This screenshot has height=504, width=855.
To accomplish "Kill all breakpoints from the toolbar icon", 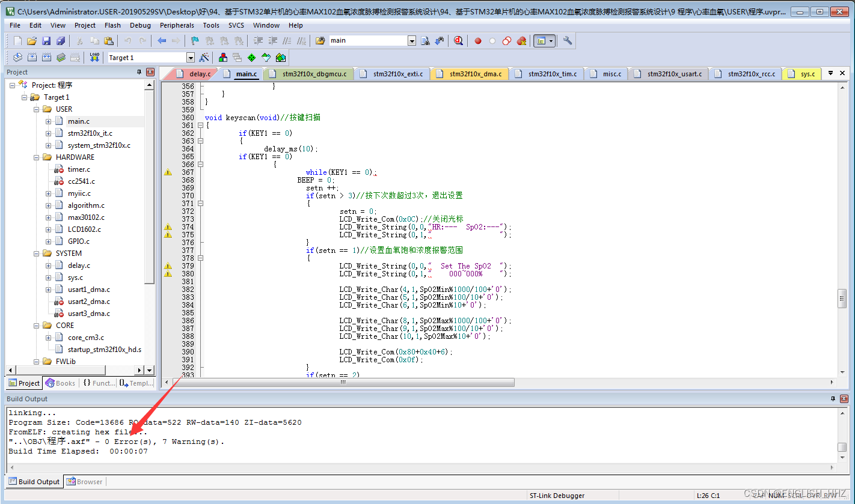I will point(521,41).
